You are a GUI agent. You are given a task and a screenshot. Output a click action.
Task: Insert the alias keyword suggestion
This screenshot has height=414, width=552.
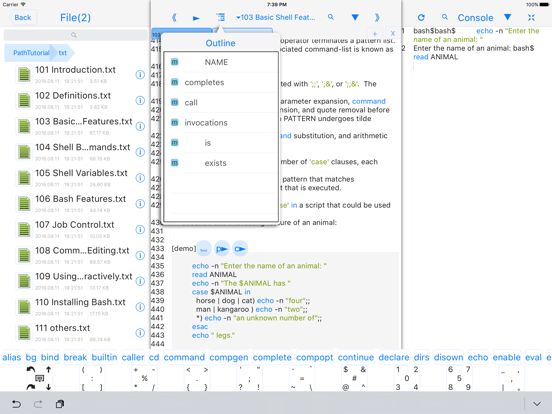pos(12,357)
